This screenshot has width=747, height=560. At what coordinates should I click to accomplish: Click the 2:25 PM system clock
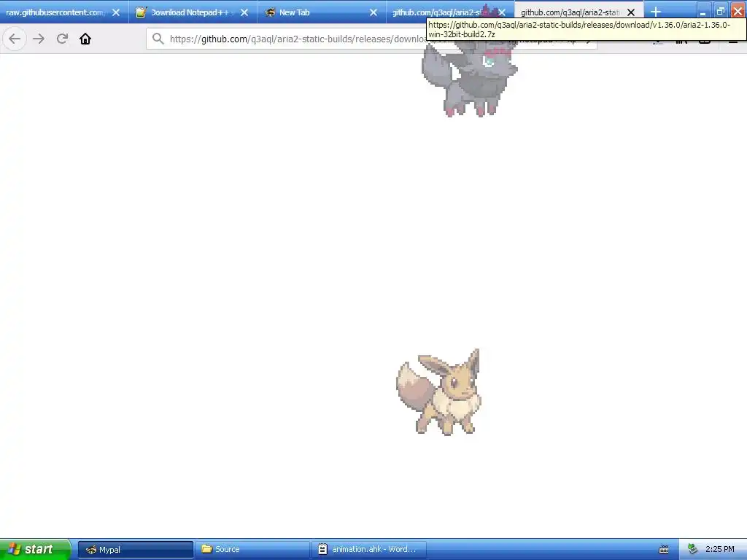click(x=720, y=550)
